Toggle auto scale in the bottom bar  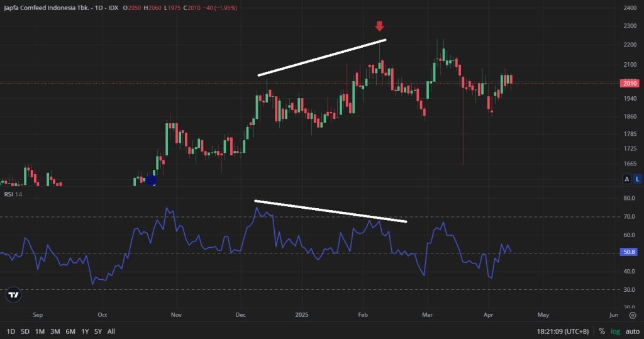[x=633, y=331]
